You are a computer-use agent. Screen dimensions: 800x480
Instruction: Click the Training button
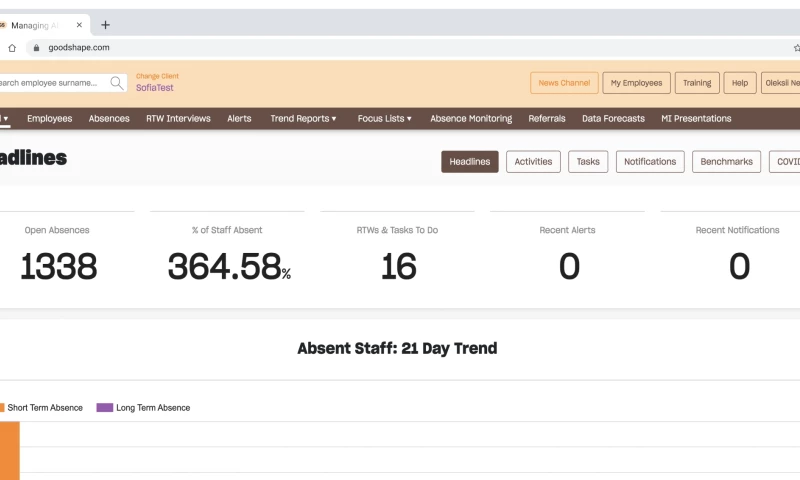coord(697,83)
